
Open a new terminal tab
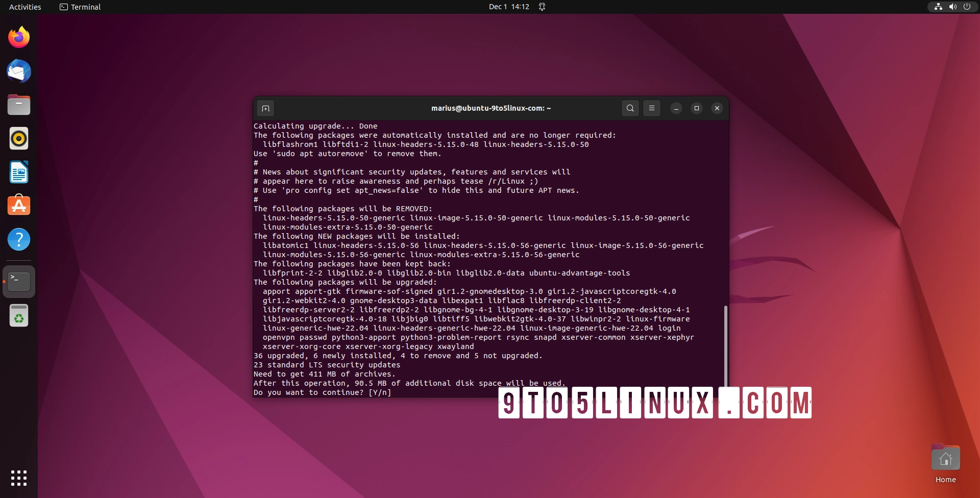point(266,108)
